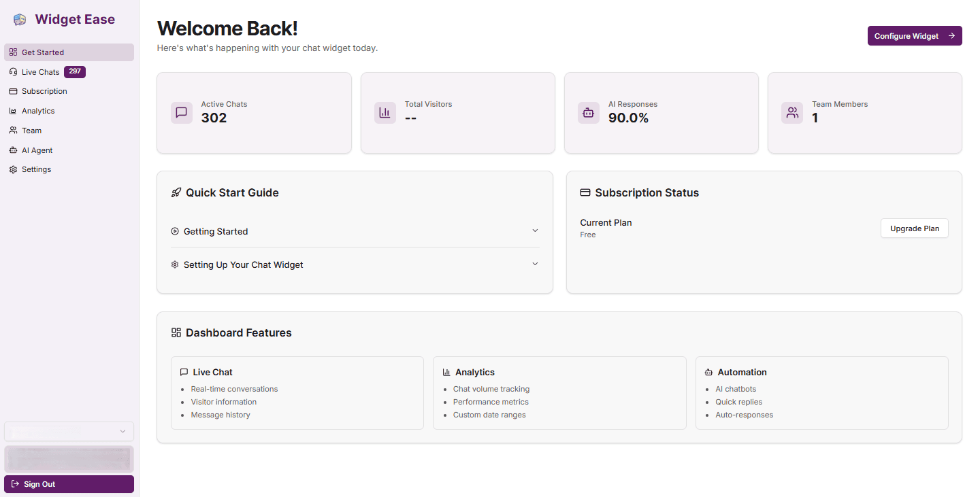Click the Upgrade Plan button

[914, 228]
